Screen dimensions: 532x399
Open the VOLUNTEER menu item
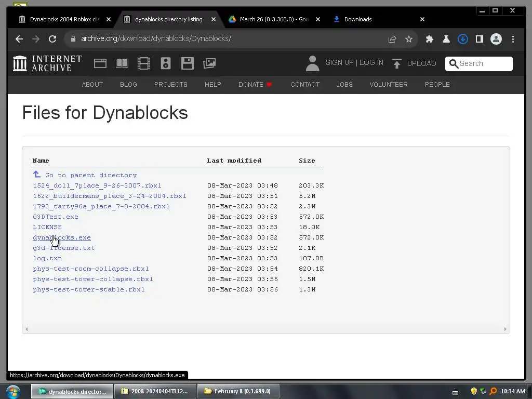click(x=389, y=85)
